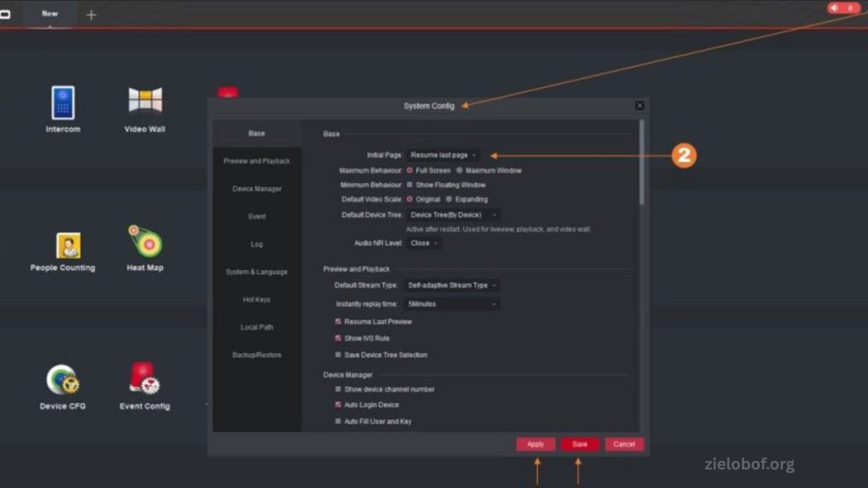Enable Show device channel number checkbox
This screenshot has height=488, width=868.
click(338, 390)
